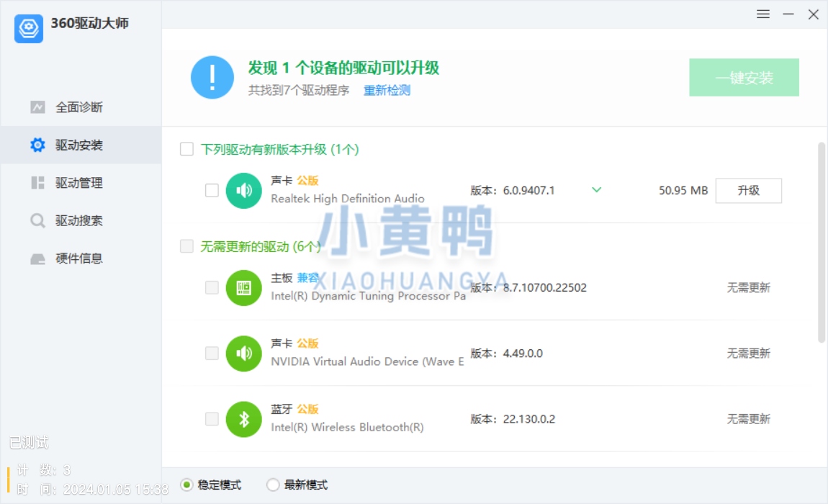828x504 pixels.
Task: Click the 驱动安装 gear icon in sidebar
Action: 37,145
